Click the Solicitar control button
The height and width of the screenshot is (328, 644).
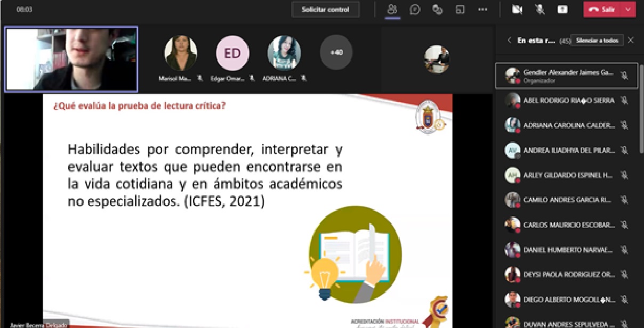[x=325, y=9]
